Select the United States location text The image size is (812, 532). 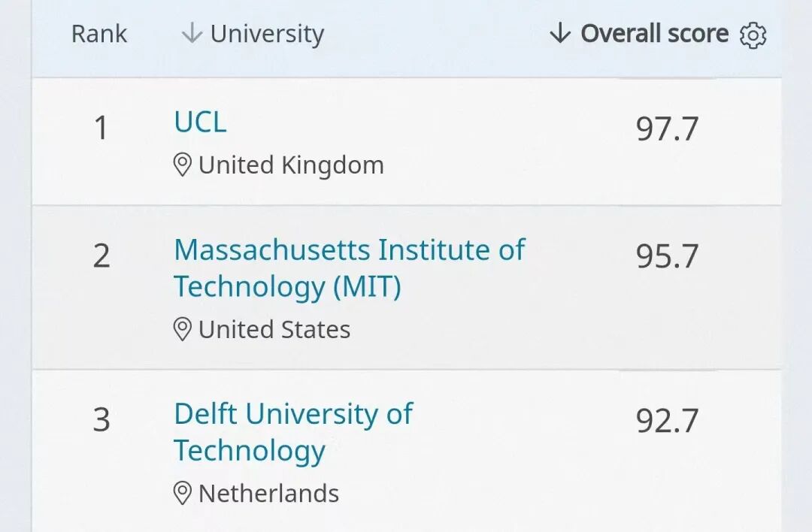point(274,329)
